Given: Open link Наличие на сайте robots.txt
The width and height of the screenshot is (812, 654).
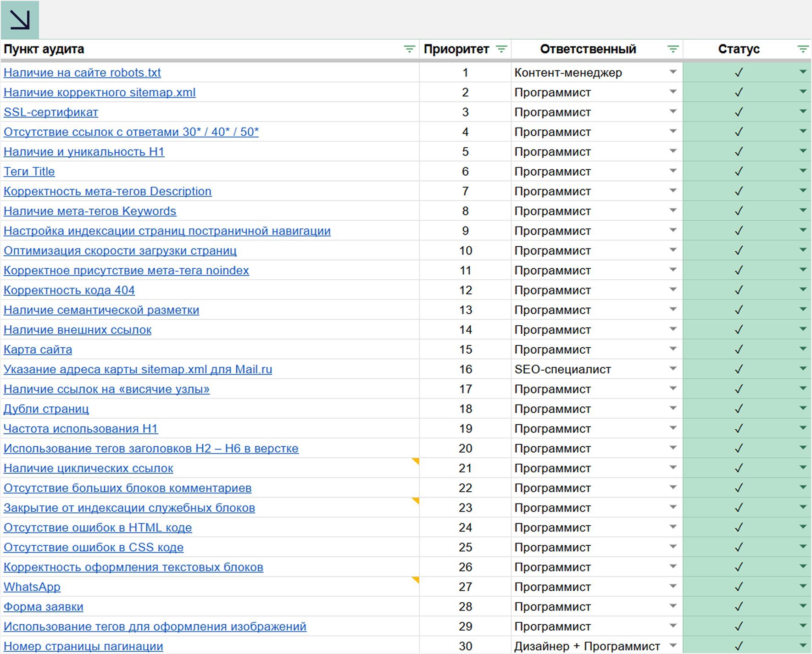Looking at the screenshot, I should tap(82, 72).
